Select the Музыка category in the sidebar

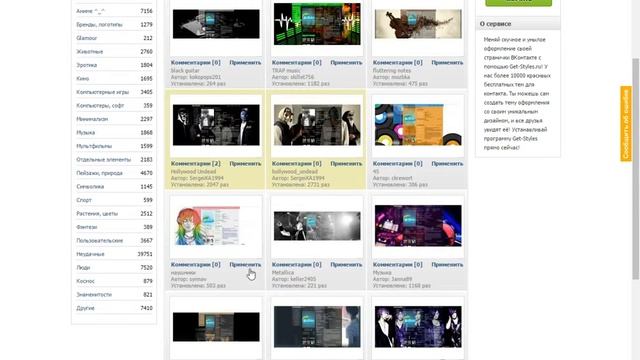(x=86, y=132)
